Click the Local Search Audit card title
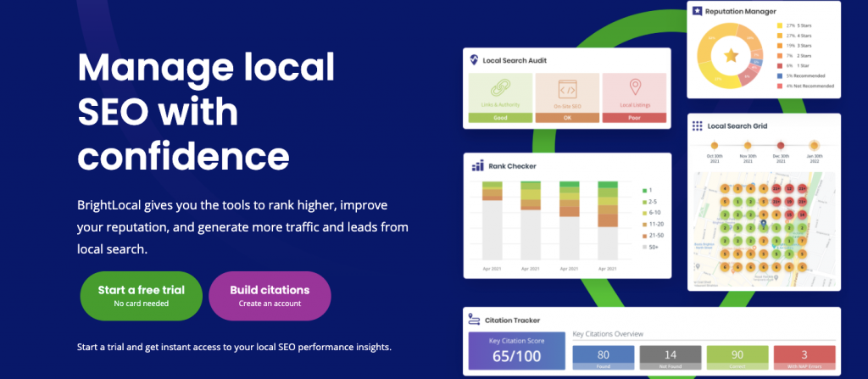This screenshot has height=379, width=868. pyautogui.click(x=515, y=60)
